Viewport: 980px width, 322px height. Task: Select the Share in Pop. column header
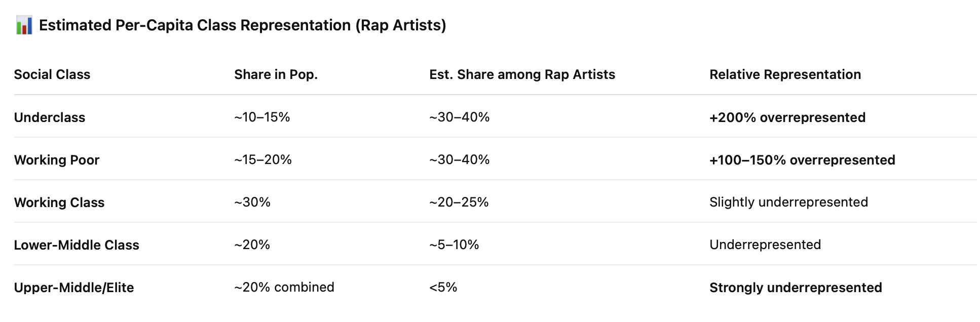tap(276, 74)
